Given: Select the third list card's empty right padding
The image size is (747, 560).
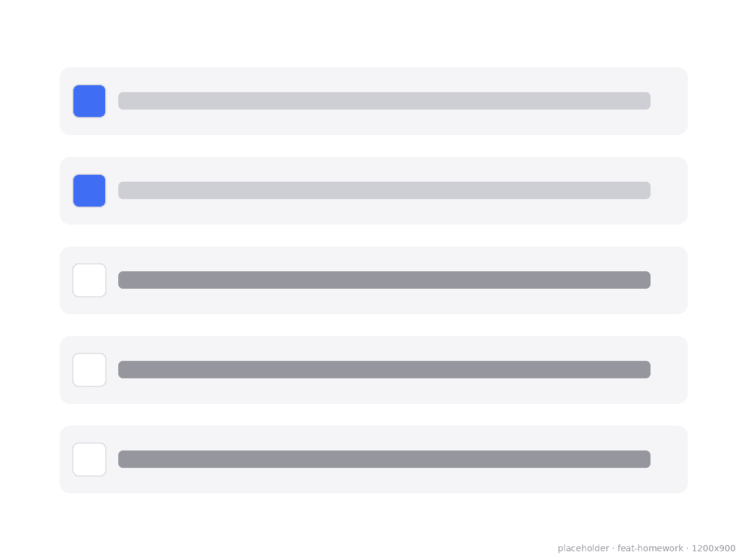Looking at the screenshot, I should coord(669,280).
